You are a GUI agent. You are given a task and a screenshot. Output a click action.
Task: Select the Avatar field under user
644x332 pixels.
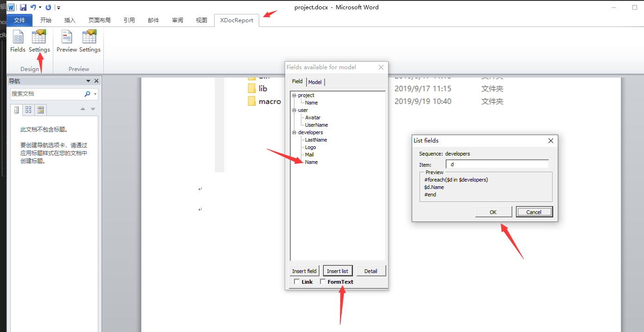click(313, 117)
